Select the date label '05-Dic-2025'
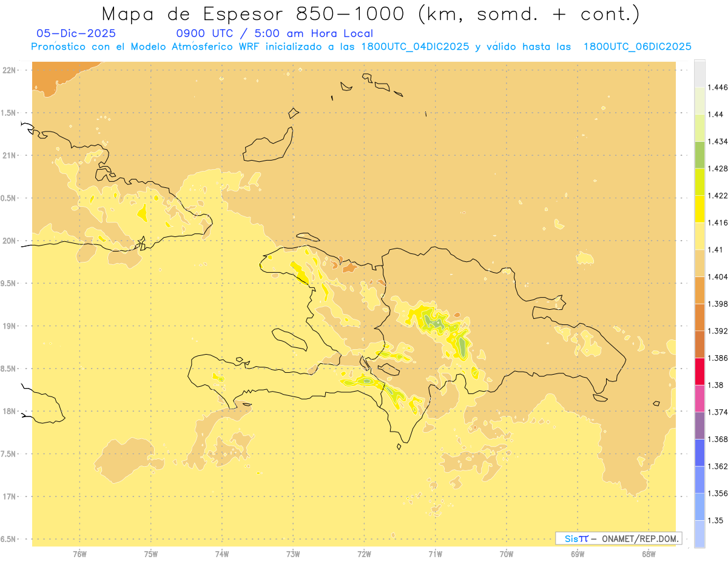Viewport: 728px width, 562px height. point(76,34)
